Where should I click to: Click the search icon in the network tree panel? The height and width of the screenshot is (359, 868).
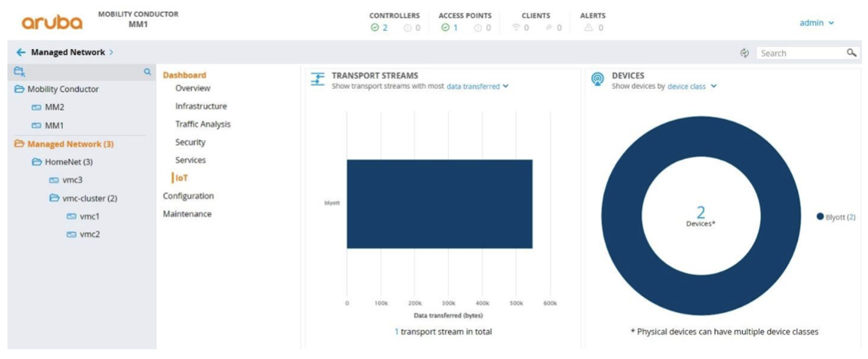pyautogui.click(x=148, y=72)
